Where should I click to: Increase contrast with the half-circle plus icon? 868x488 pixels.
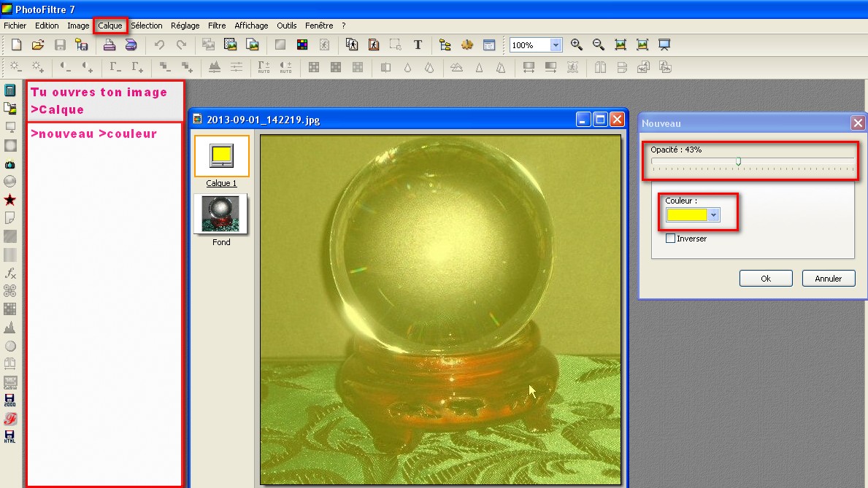coord(88,67)
